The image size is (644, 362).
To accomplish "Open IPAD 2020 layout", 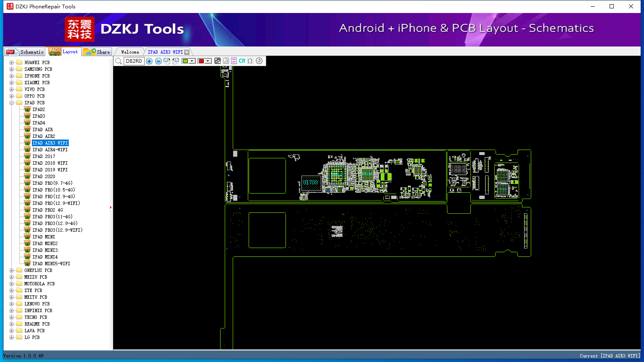I will click(44, 176).
